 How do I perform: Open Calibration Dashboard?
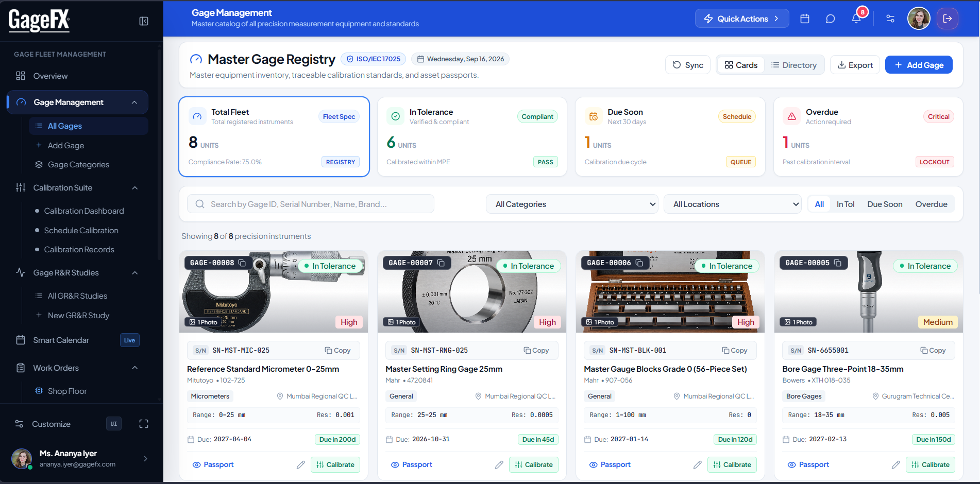(84, 211)
